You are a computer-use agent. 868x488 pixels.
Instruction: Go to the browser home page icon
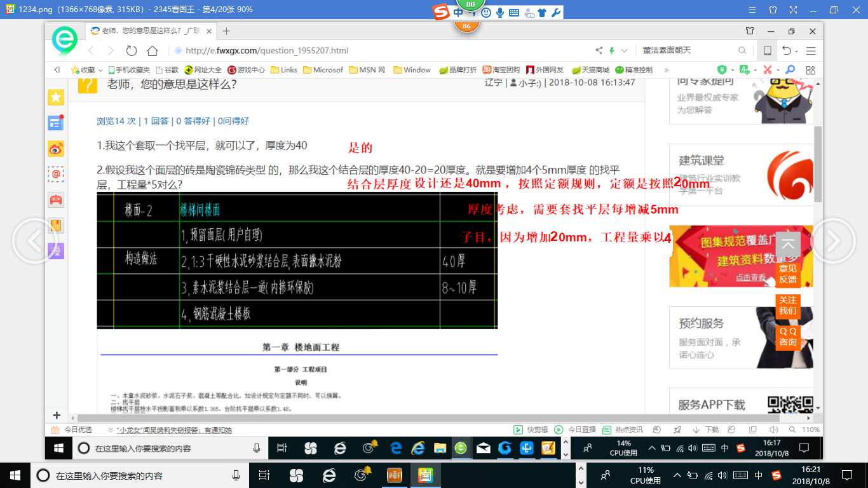click(x=153, y=51)
